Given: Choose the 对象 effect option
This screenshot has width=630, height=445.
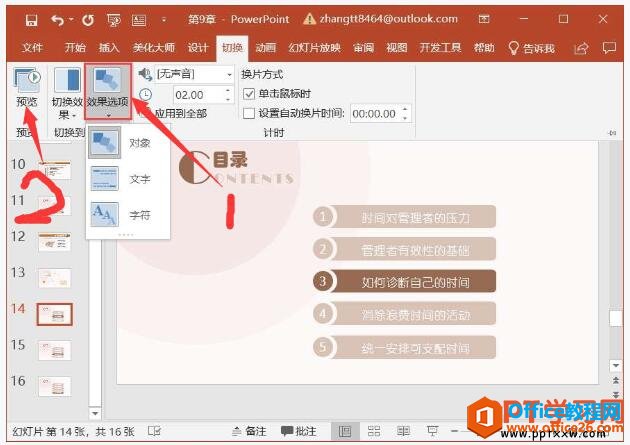Looking at the screenshot, I should (127, 143).
